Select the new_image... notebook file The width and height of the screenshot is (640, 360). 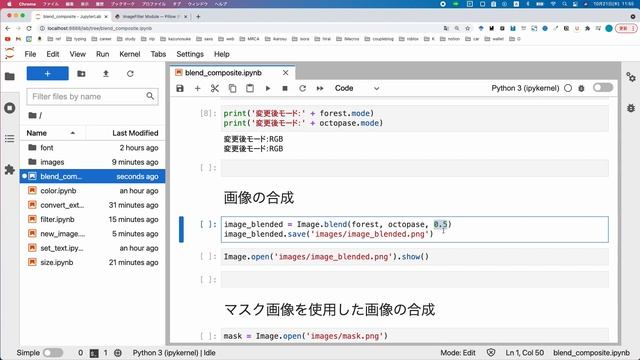click(93, 233)
